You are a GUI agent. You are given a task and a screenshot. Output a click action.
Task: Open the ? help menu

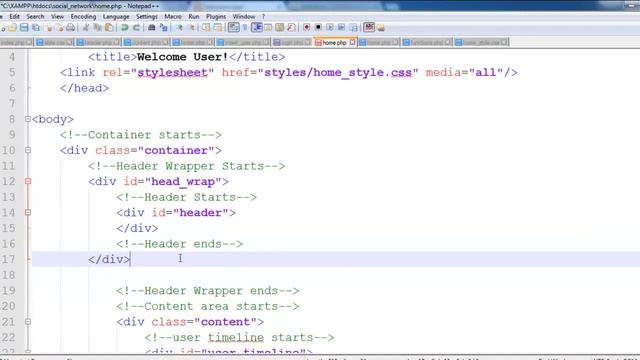(x=264, y=17)
